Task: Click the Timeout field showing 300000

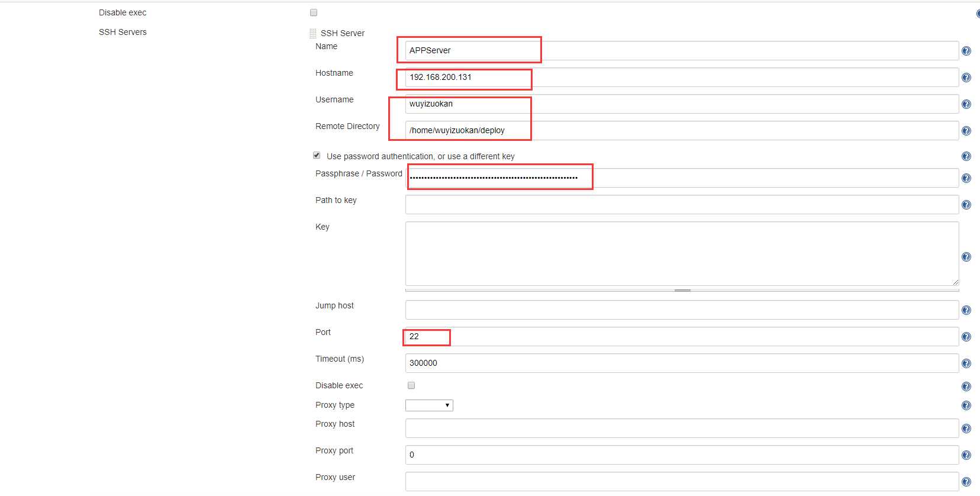Action: point(682,363)
